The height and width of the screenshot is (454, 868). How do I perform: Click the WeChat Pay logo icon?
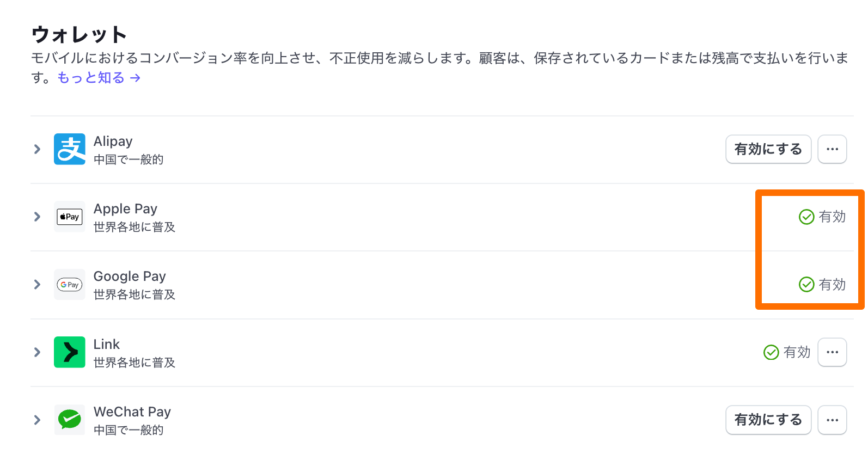tap(70, 420)
